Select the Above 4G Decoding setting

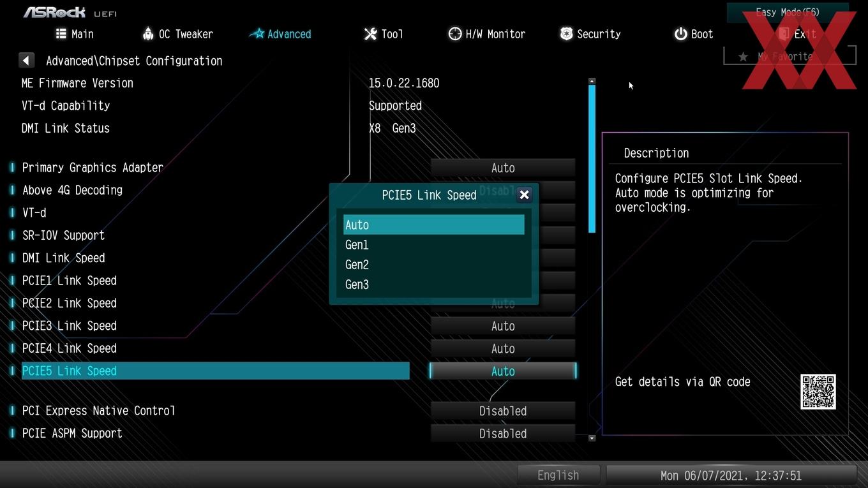point(72,190)
